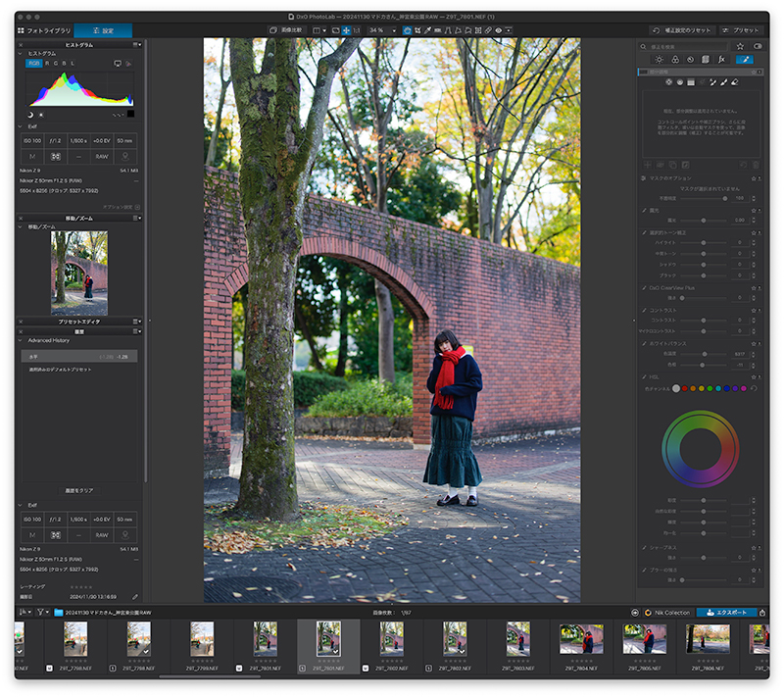
Task: Select the 設定 customize tab
Action: 103,30
